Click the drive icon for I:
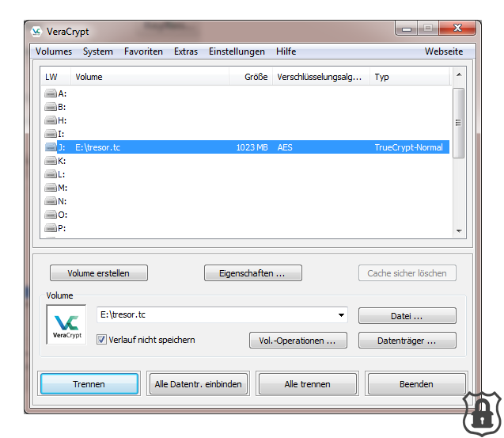 (51, 134)
